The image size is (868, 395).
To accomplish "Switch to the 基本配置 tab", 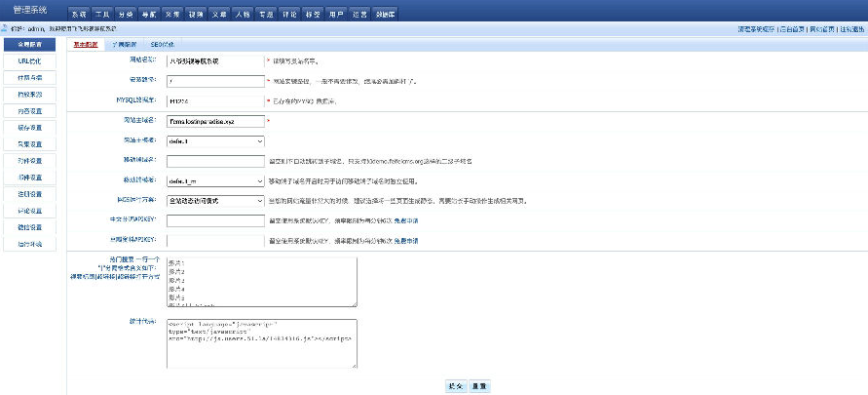I will coord(86,44).
